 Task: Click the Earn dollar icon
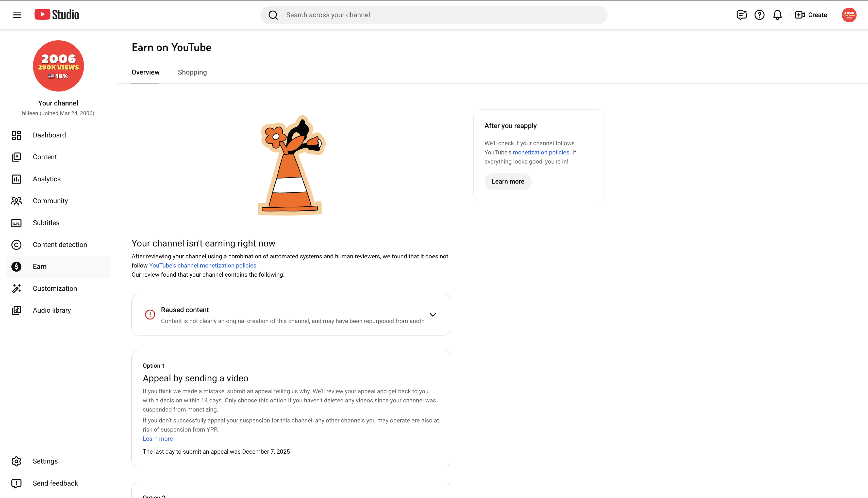tap(16, 266)
